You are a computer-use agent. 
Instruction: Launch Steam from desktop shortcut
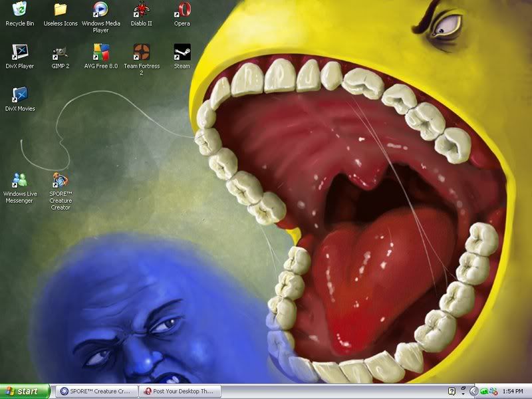pos(182,53)
